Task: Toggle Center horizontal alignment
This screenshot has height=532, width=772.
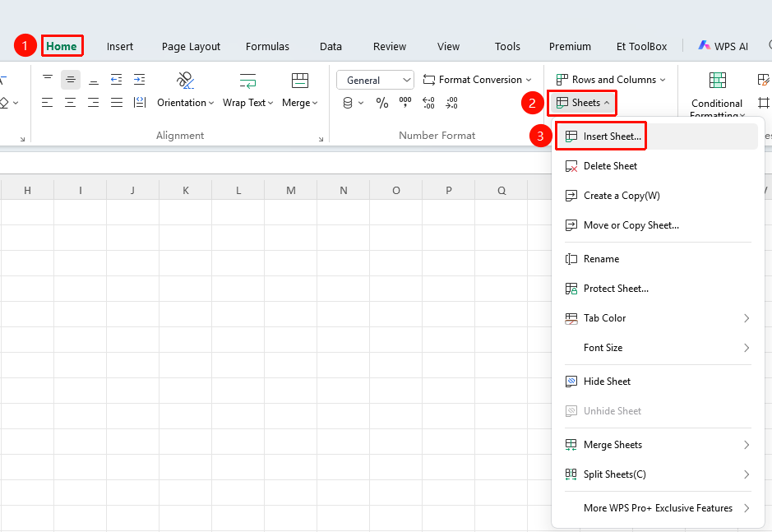Action: (71, 103)
